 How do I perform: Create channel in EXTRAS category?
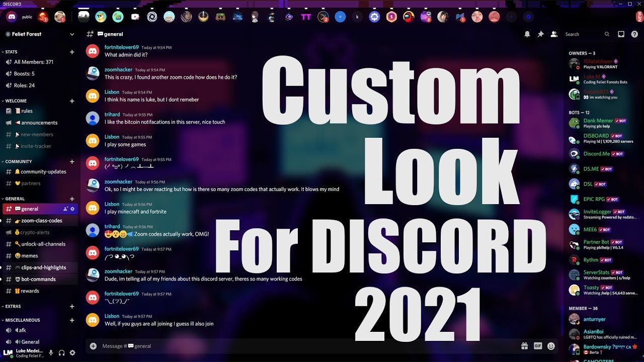pyautogui.click(x=72, y=306)
